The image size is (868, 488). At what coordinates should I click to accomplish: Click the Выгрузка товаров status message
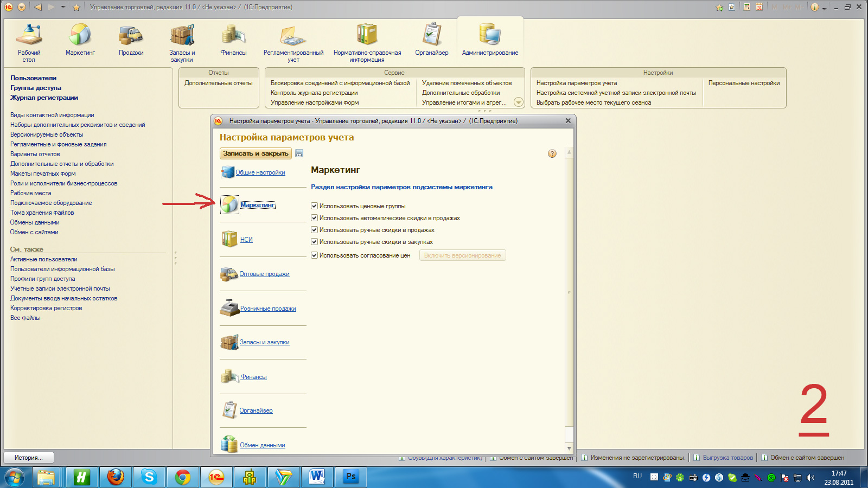coord(727,458)
